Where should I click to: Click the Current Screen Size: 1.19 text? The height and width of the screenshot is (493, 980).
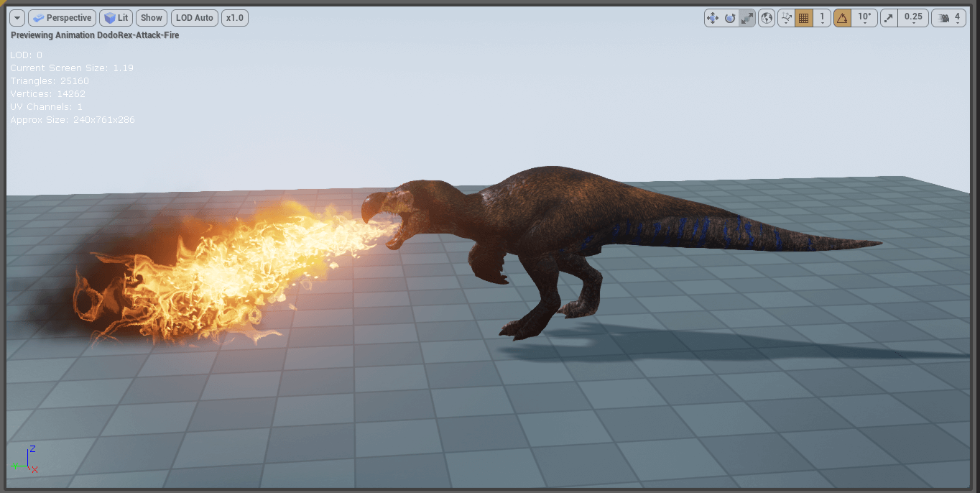pyautogui.click(x=72, y=68)
